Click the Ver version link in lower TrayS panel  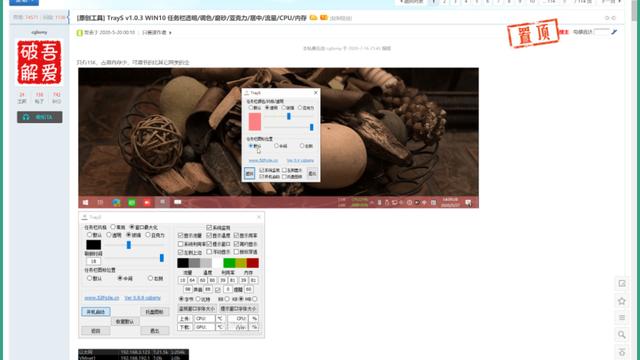(142, 298)
